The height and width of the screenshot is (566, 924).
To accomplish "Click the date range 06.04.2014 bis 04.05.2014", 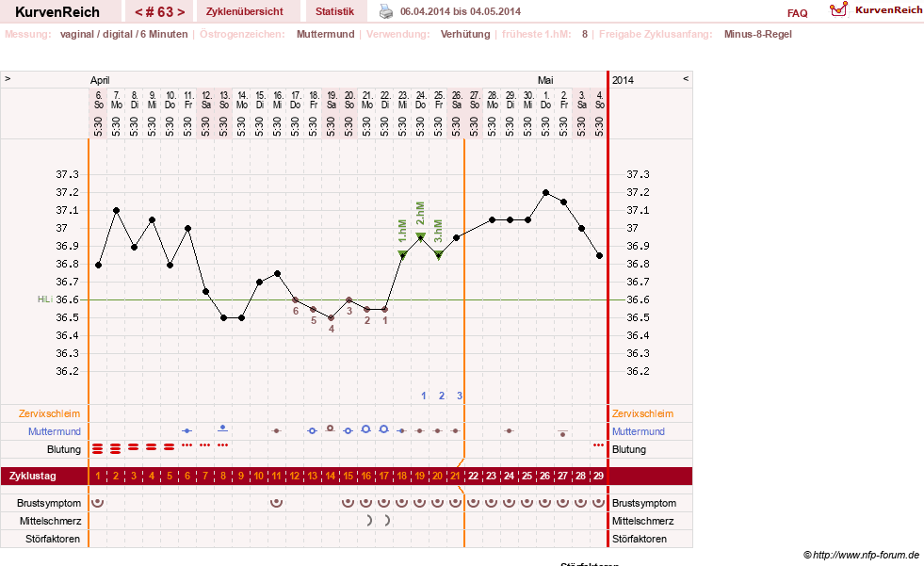I will click(461, 11).
